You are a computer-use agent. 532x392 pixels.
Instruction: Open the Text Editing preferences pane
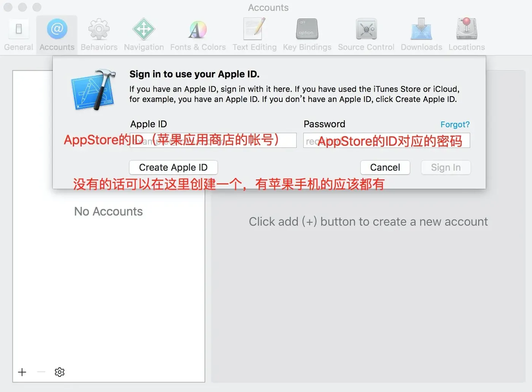pyautogui.click(x=255, y=35)
